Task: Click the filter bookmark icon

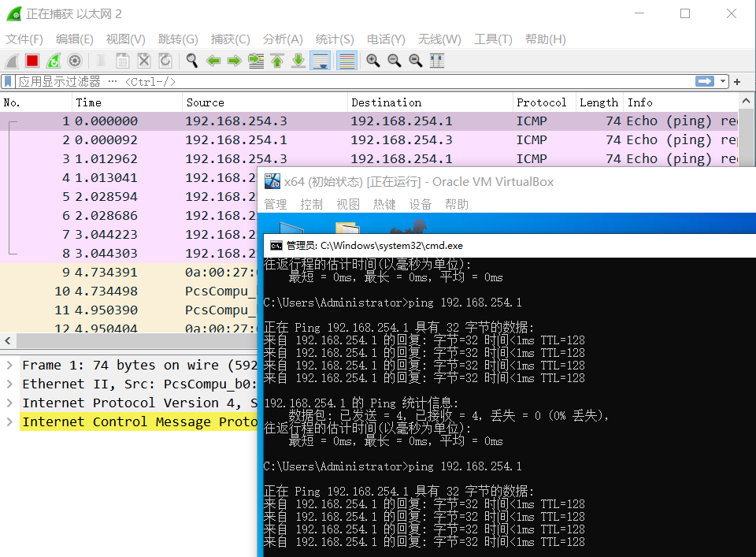Action: coord(8,81)
